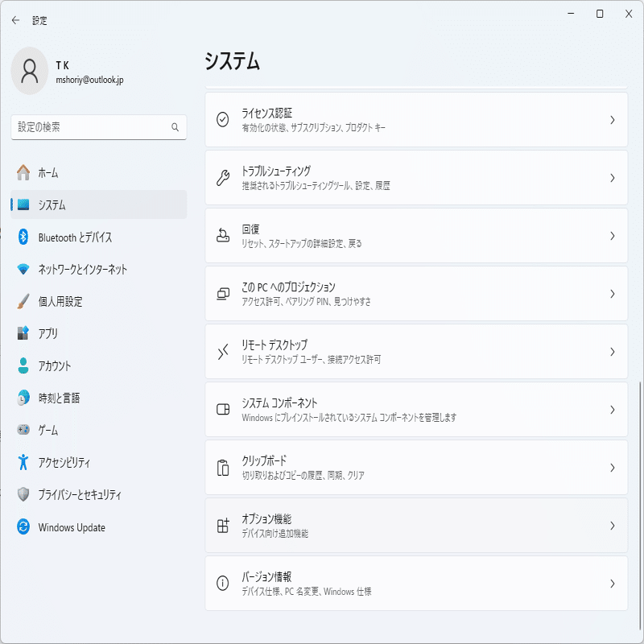The height and width of the screenshot is (644, 644).
Task: Open the バージョン情報 title text
Action: [x=266, y=576]
